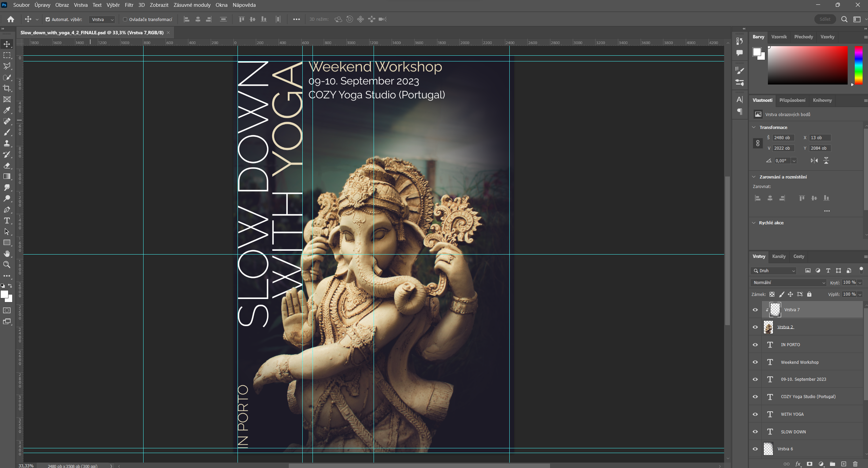The width and height of the screenshot is (868, 468).
Task: Hide the WITH YOGA layer
Action: click(x=755, y=414)
